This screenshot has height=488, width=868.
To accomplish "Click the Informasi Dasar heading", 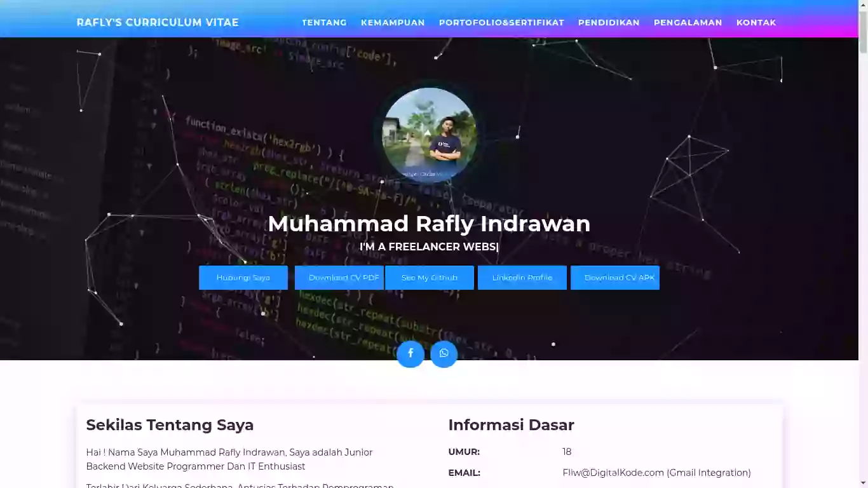I will [x=511, y=425].
